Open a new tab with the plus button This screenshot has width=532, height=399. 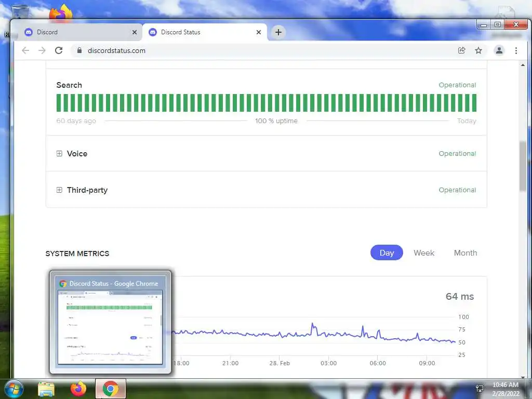278,32
